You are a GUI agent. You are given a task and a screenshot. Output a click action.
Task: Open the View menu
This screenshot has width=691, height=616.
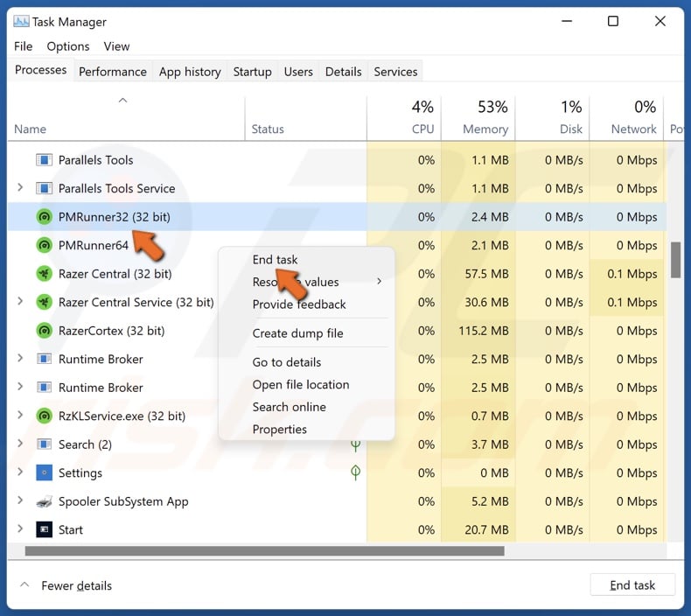116,46
